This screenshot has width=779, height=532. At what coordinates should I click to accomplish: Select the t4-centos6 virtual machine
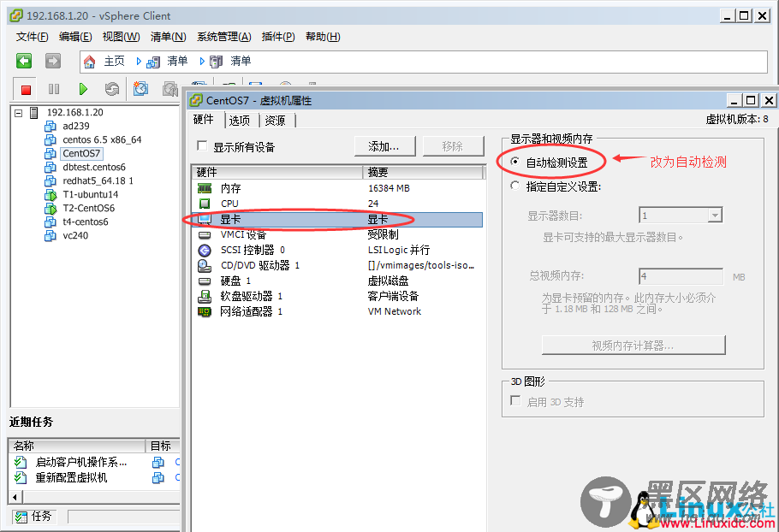point(86,222)
